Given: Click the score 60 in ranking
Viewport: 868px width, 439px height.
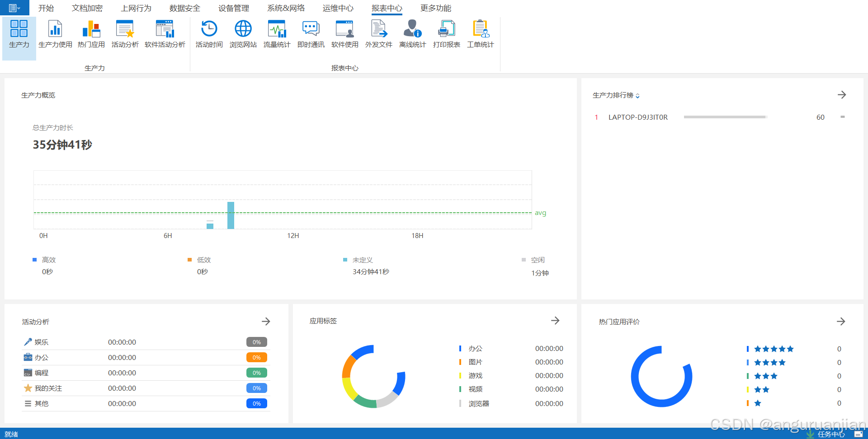Looking at the screenshot, I should click(x=821, y=117).
